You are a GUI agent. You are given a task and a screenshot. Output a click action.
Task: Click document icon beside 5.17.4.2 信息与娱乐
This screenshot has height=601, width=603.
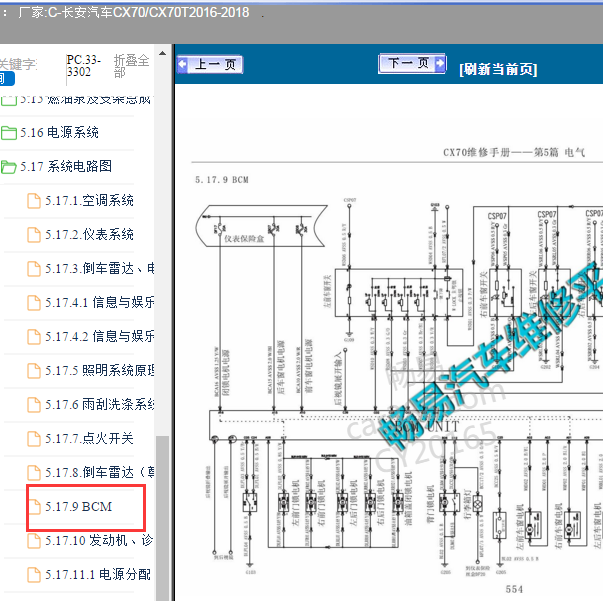pyautogui.click(x=34, y=336)
